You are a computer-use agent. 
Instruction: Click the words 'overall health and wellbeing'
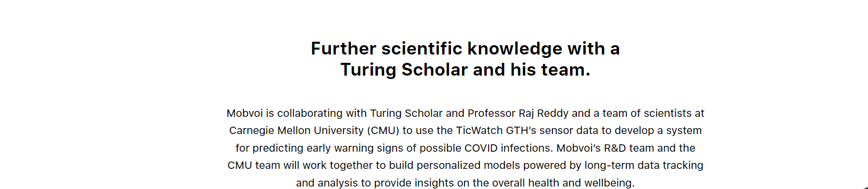tap(562, 183)
